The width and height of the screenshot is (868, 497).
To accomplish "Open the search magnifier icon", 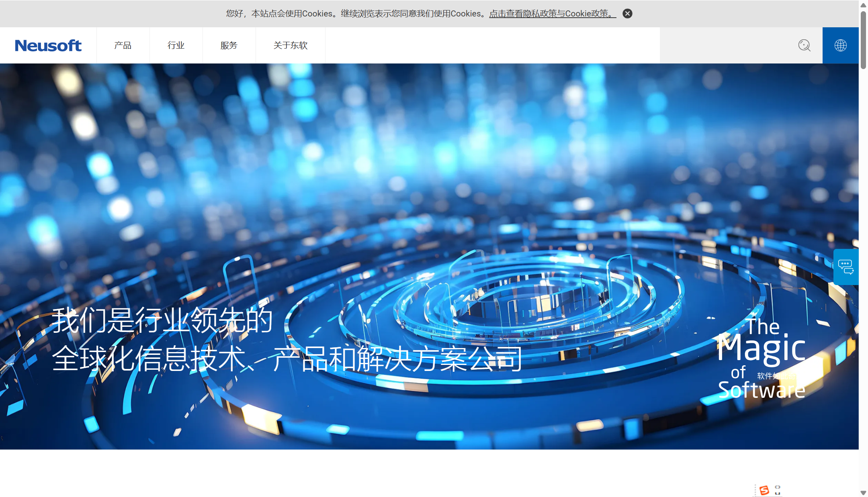I will tap(805, 45).
